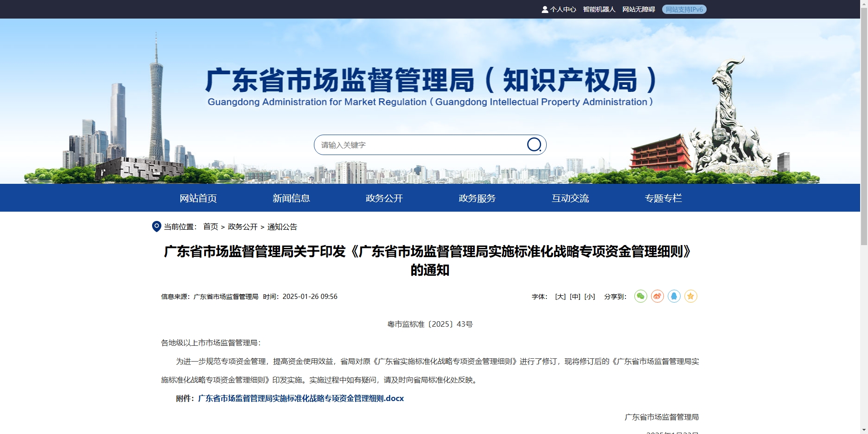Open the 专题专栏 navigation menu
This screenshot has height=434, width=868.
[663, 198]
